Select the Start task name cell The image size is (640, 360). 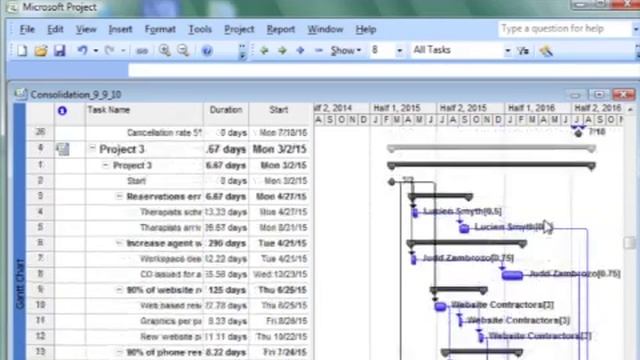[144, 181]
